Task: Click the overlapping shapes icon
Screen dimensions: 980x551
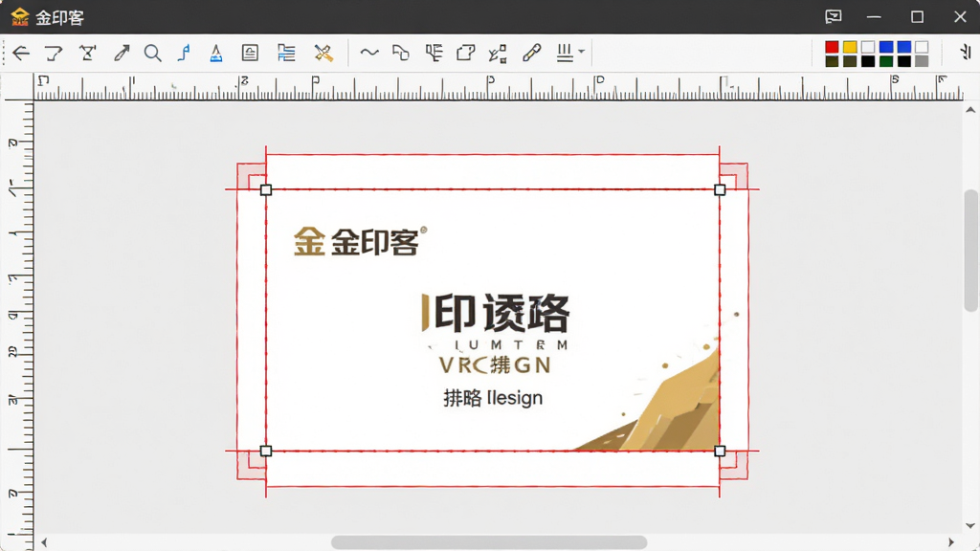Action: point(401,54)
